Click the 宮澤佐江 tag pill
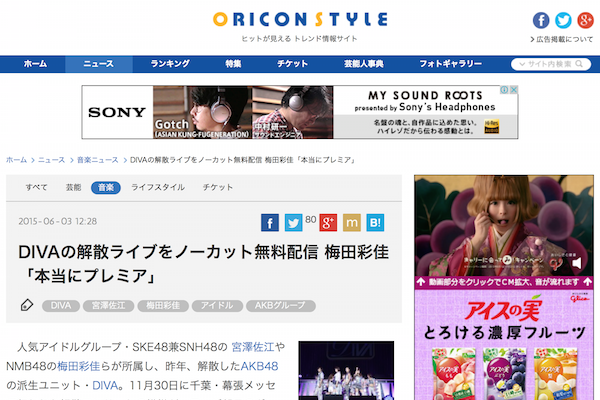 (x=109, y=305)
